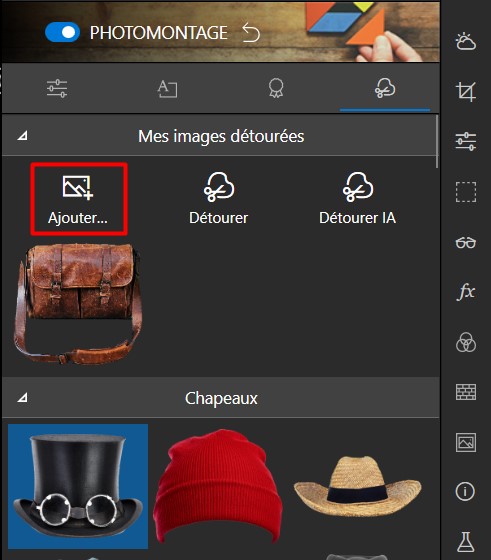This screenshot has width=491, height=560.
Task: Select the dashed rectangle selection tool
Action: (x=466, y=192)
